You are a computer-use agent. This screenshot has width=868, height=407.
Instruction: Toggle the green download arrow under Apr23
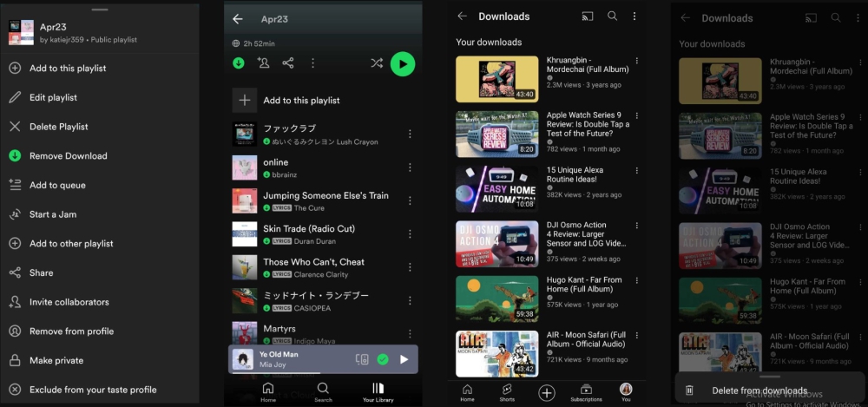coord(239,63)
